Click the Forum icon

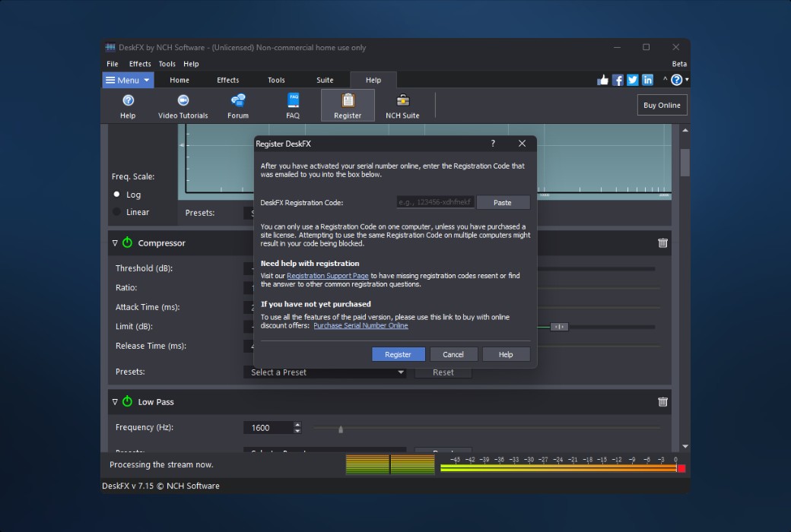pos(237,105)
